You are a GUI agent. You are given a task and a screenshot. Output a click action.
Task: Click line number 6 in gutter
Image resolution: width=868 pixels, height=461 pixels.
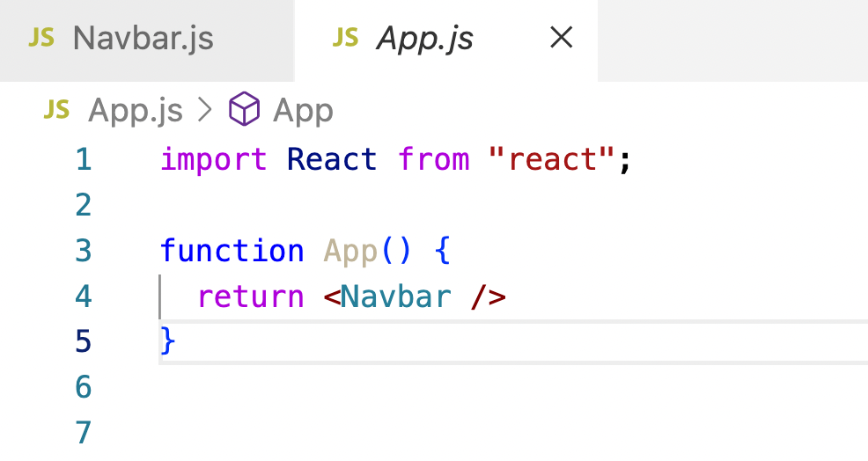tap(83, 387)
